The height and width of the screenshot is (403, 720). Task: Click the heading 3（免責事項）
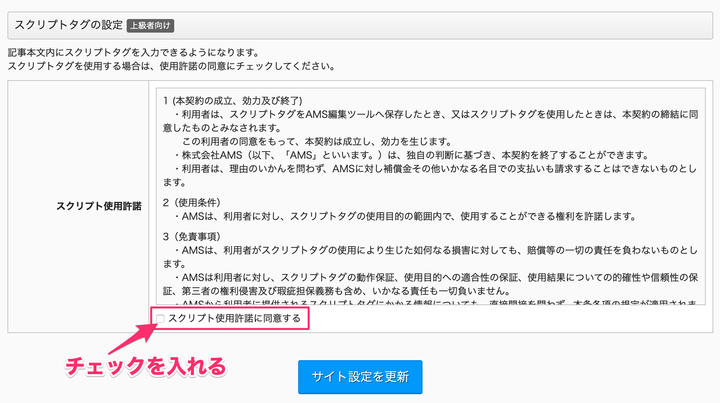192,236
